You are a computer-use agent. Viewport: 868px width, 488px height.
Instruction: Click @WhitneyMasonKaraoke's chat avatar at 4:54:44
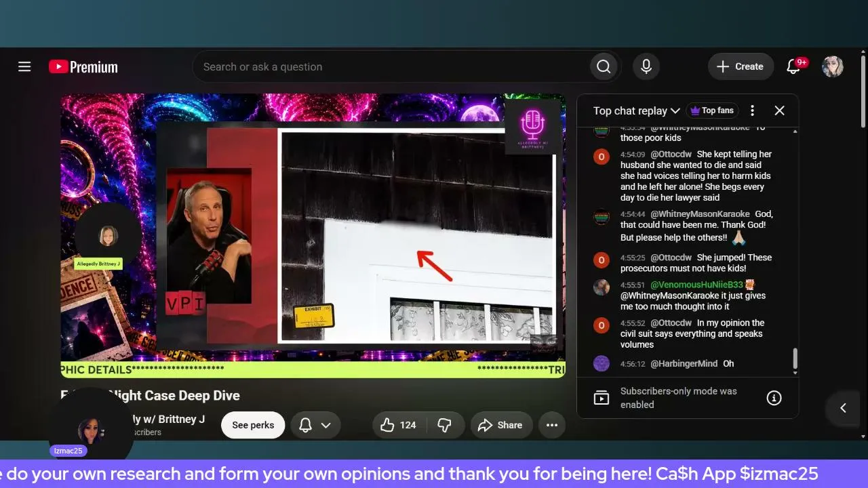(601, 217)
